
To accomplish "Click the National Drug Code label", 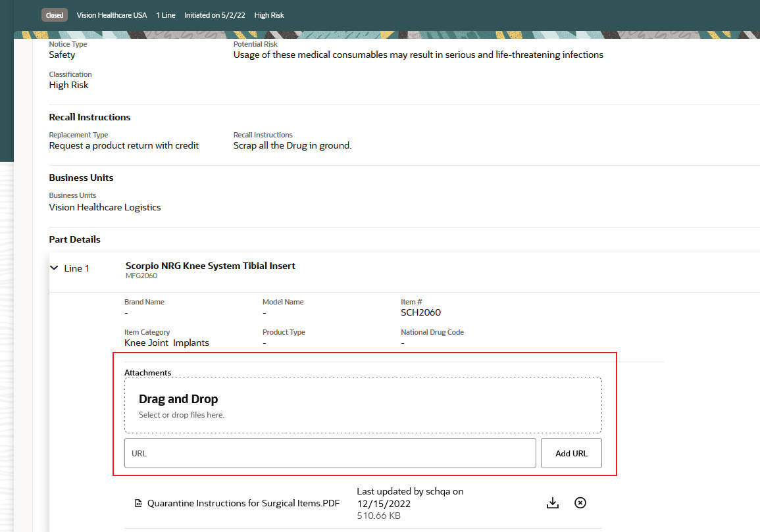I will [x=432, y=332].
